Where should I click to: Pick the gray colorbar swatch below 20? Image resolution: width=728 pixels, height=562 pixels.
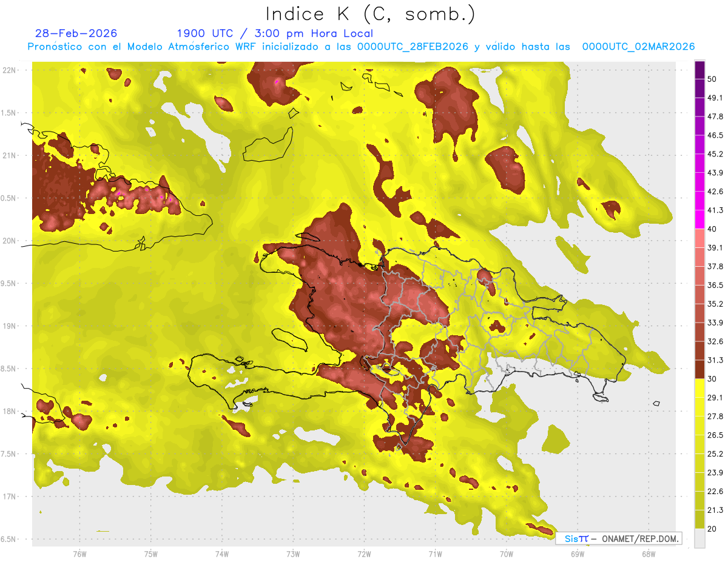[x=700, y=538]
